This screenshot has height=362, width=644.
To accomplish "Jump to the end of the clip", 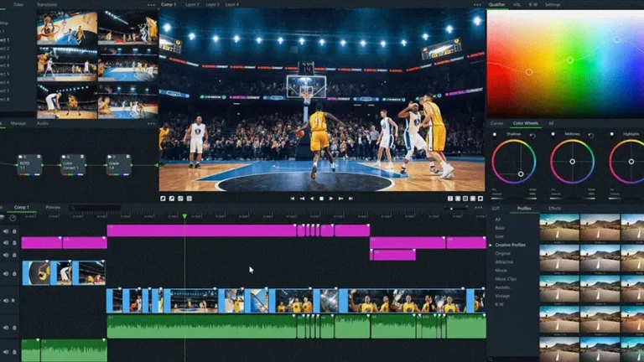I will [x=351, y=199].
